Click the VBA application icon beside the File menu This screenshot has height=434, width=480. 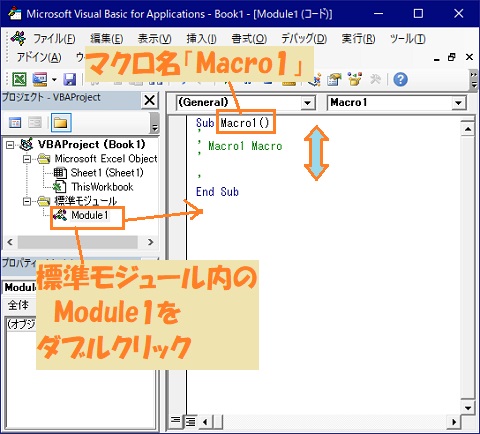(18, 38)
